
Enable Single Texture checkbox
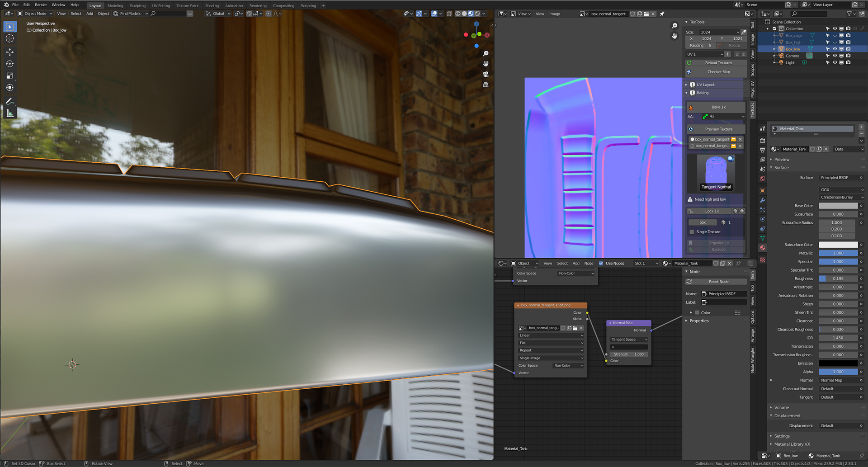(x=692, y=232)
